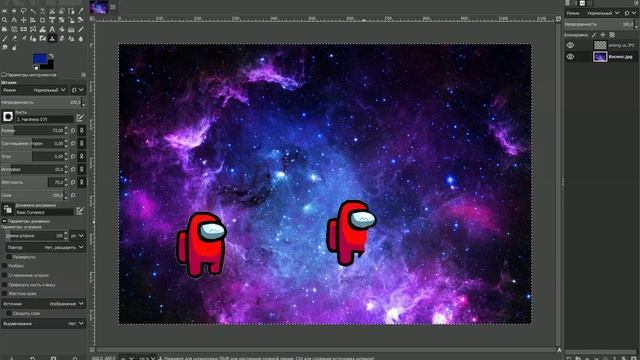Click the Длина штриха value field

click(x=36, y=236)
